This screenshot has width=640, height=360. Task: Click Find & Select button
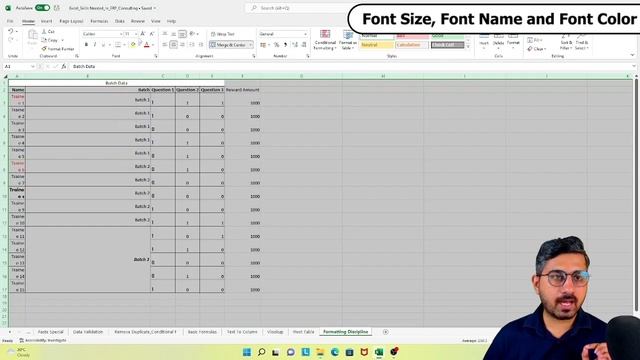[581, 42]
